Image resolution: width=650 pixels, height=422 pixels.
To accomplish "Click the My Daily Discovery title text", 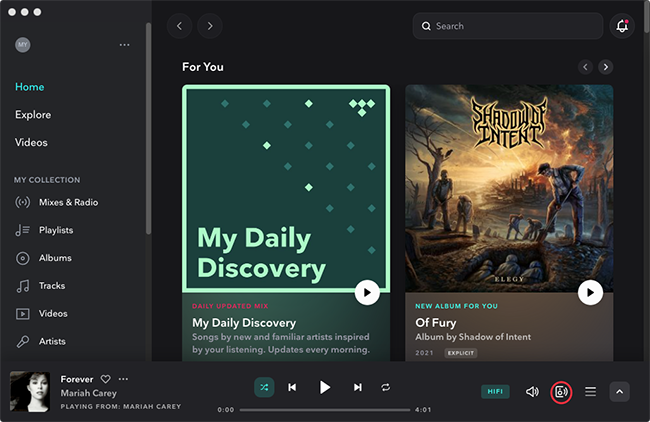I will point(244,323).
